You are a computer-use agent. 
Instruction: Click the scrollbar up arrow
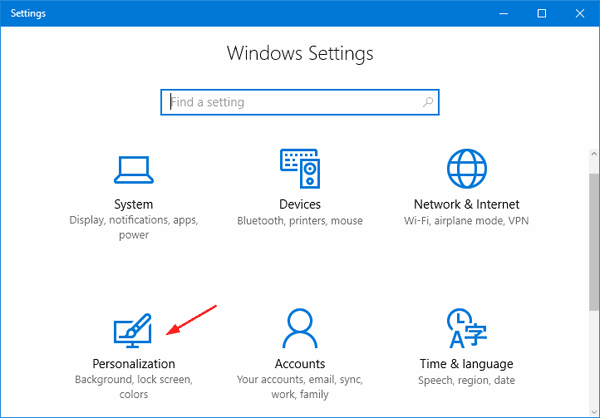coord(594,154)
